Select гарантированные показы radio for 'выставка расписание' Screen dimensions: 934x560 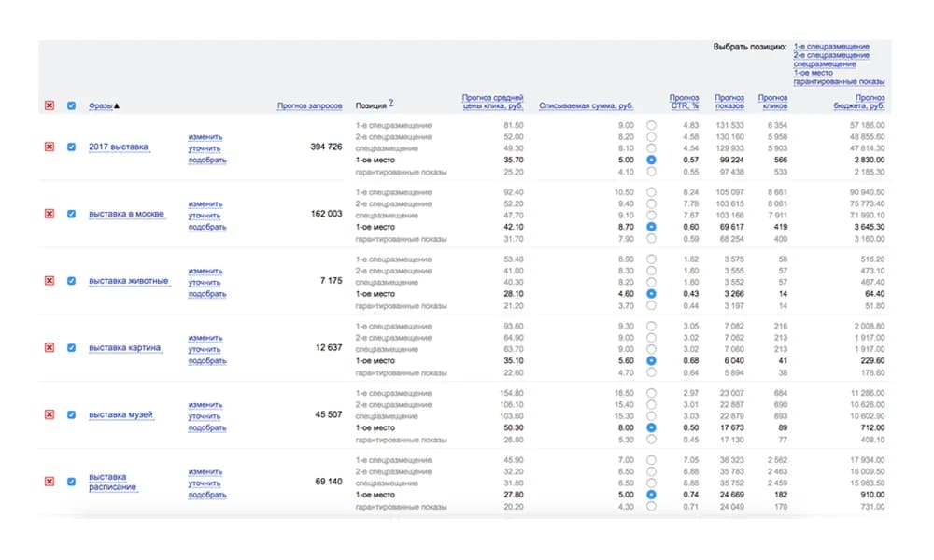pyautogui.click(x=652, y=507)
